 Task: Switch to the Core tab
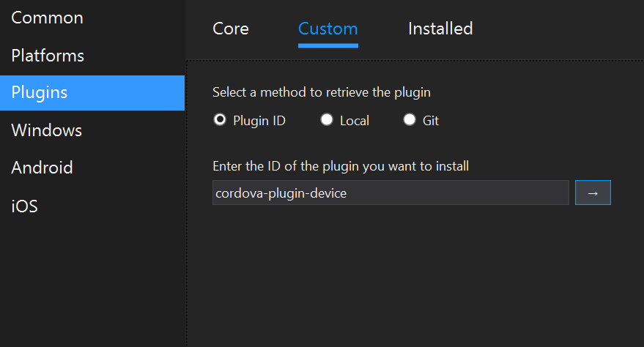tap(231, 29)
